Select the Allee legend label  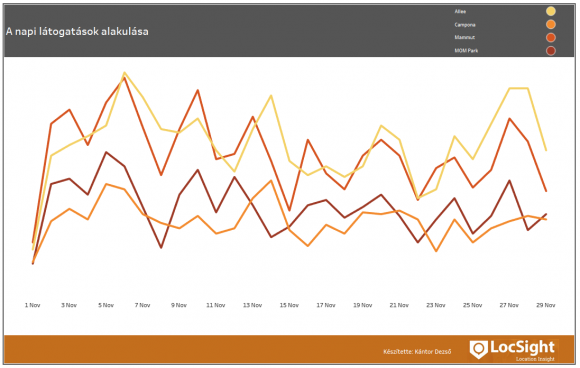(460, 11)
